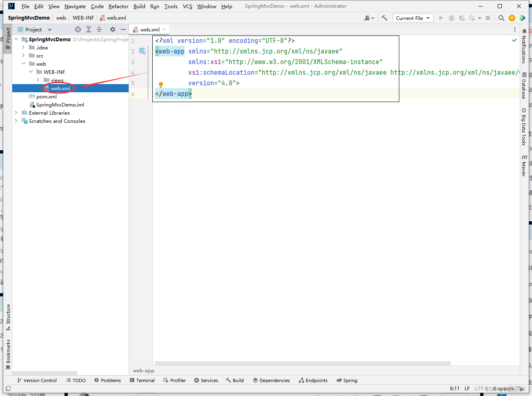The height and width of the screenshot is (396, 532).
Task: Toggle the Bookmarks tool window
Action: point(8,354)
